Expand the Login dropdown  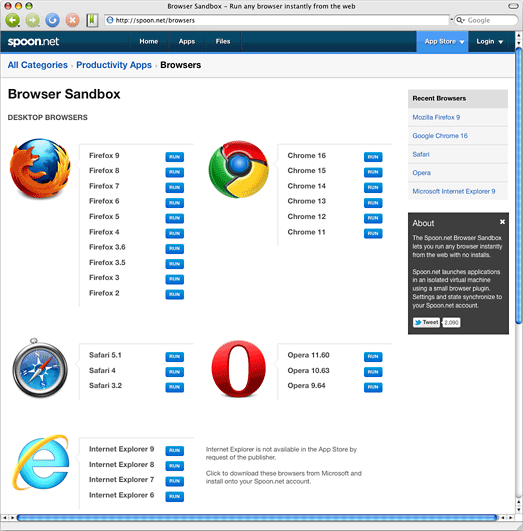(489, 42)
